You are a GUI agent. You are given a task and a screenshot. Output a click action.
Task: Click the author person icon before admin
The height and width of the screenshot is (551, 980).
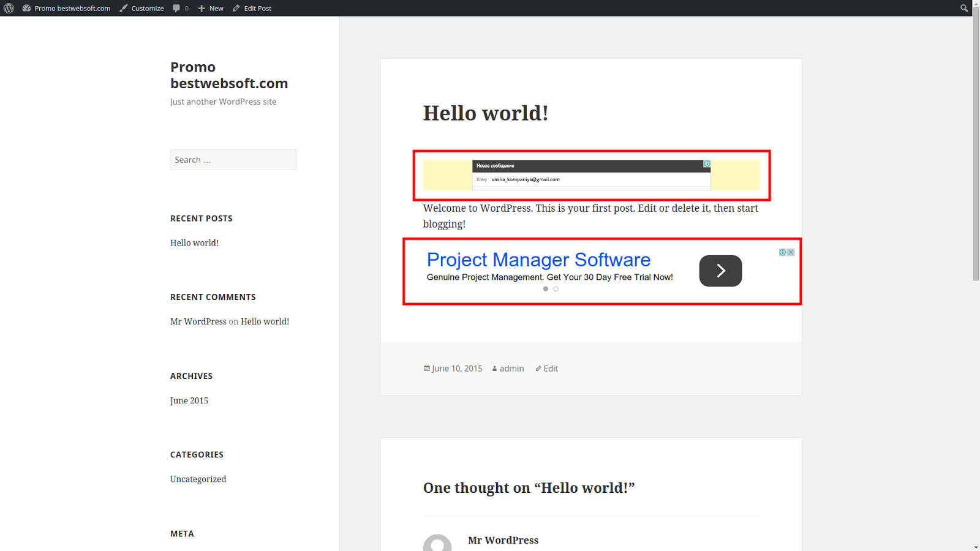coord(494,369)
